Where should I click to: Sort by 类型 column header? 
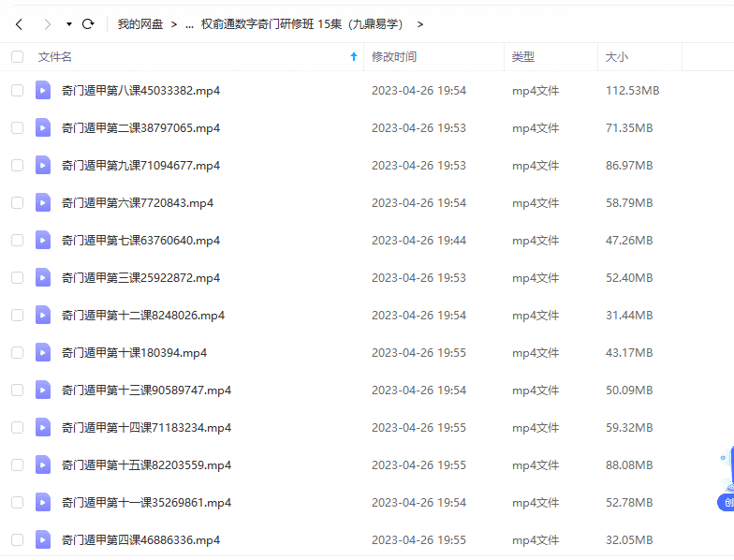tap(522, 57)
